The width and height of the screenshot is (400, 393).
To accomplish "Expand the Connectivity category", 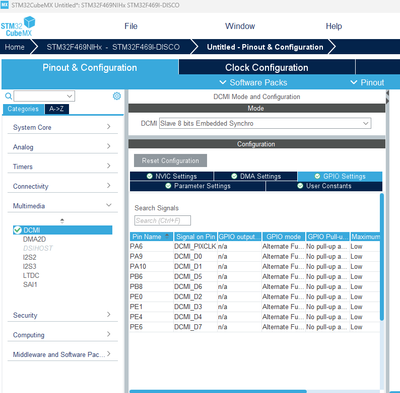I will click(62, 186).
